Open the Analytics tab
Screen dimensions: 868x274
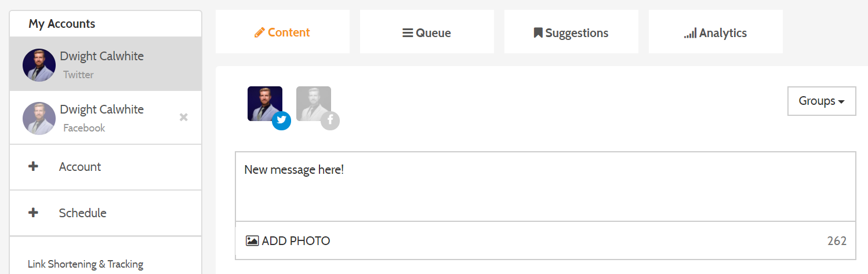click(x=716, y=32)
